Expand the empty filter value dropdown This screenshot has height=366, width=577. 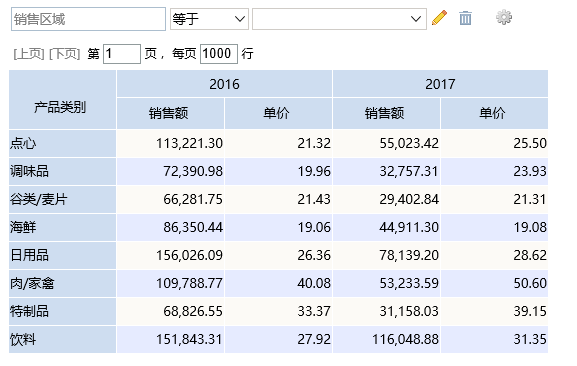339,19
